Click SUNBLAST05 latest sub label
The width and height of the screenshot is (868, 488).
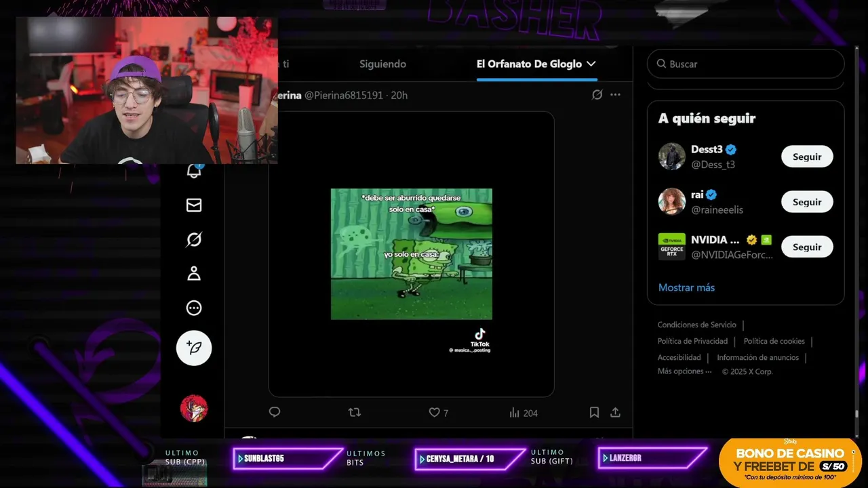pyautogui.click(x=288, y=459)
